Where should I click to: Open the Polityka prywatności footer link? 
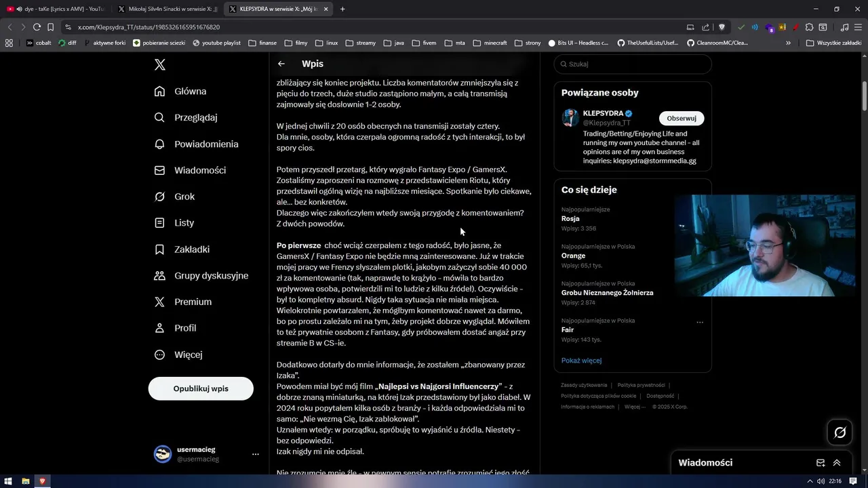tap(641, 385)
